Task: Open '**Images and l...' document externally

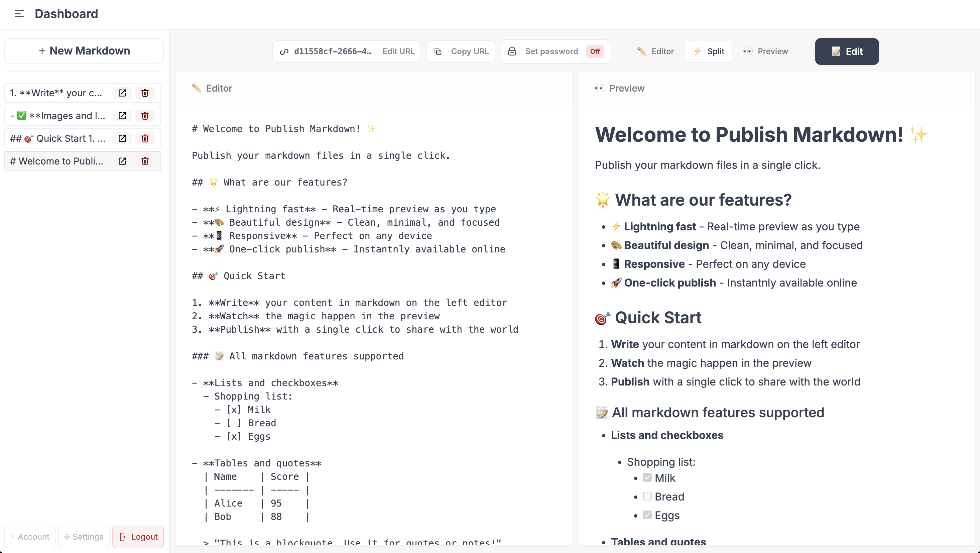Action: pyautogui.click(x=122, y=116)
